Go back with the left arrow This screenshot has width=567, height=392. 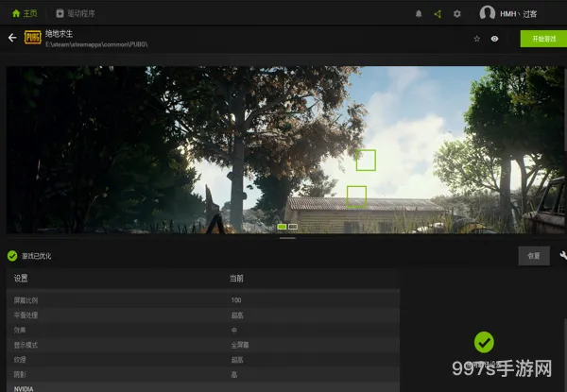coord(12,38)
